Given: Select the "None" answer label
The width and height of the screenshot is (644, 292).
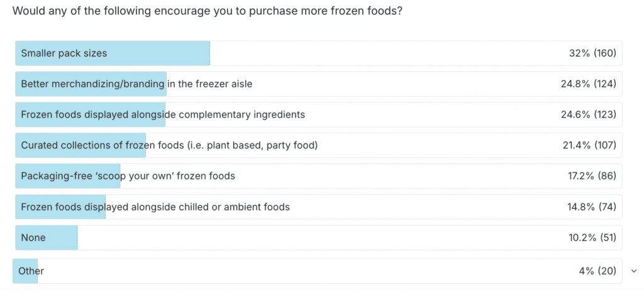Looking at the screenshot, I should [x=33, y=238].
